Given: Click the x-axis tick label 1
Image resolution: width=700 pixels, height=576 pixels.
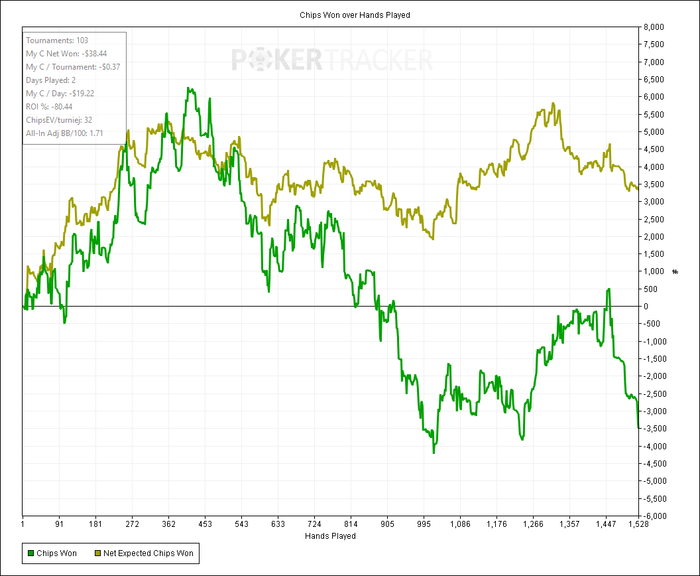Looking at the screenshot, I should coord(22,524).
